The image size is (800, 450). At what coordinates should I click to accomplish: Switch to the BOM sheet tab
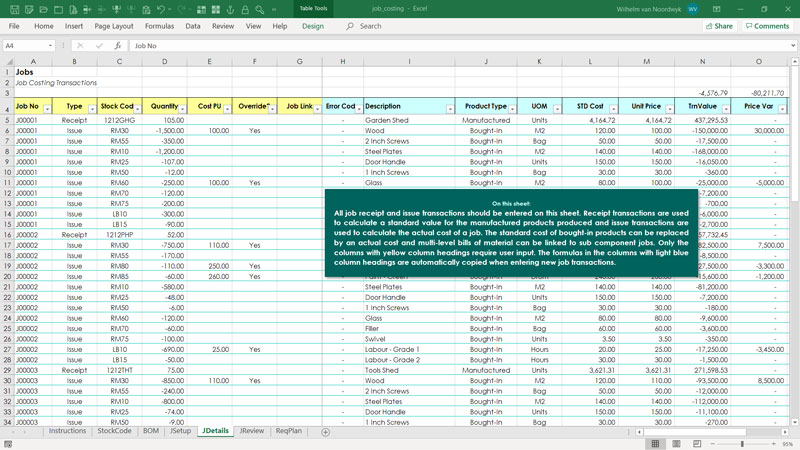[151, 431]
